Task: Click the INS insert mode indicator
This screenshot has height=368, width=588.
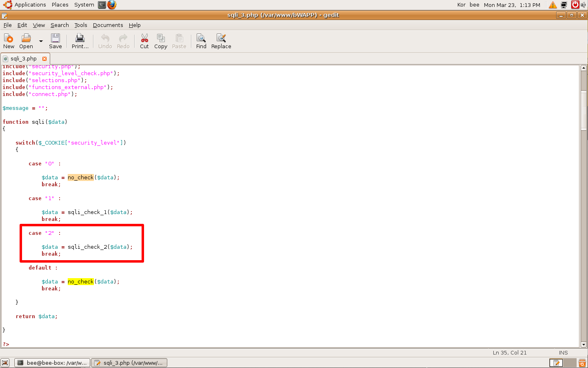Action: [564, 352]
